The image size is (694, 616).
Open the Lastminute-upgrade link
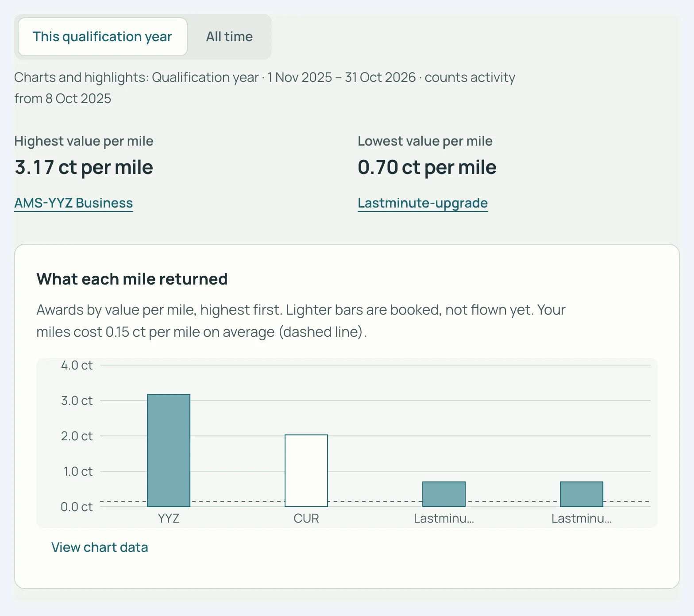(423, 203)
